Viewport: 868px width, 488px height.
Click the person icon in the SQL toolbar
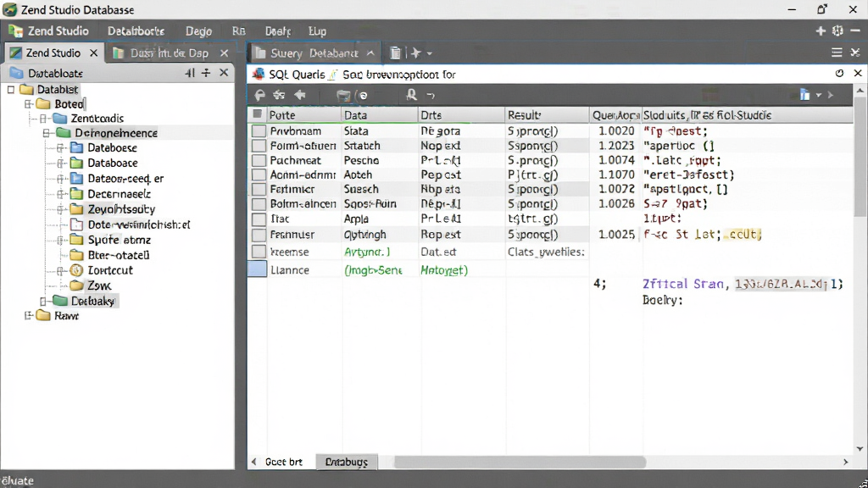pyautogui.click(x=411, y=95)
